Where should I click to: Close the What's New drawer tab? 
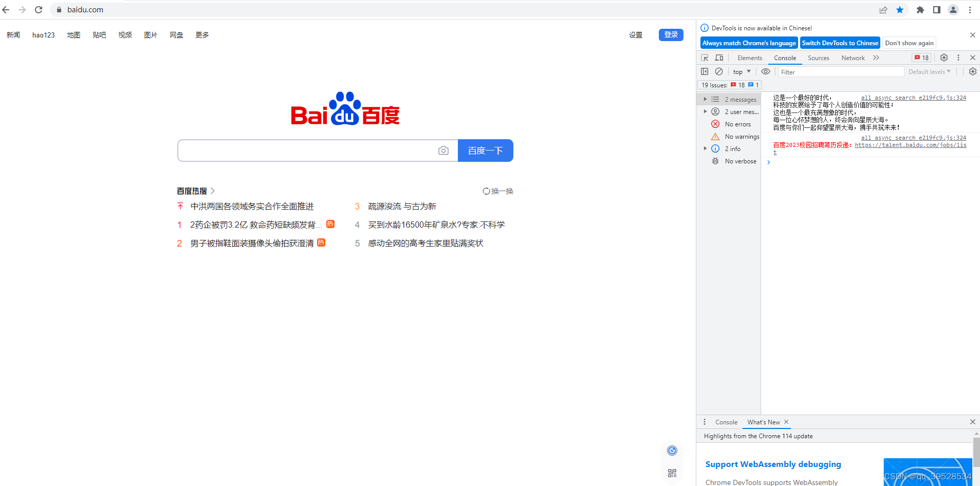tap(786, 422)
